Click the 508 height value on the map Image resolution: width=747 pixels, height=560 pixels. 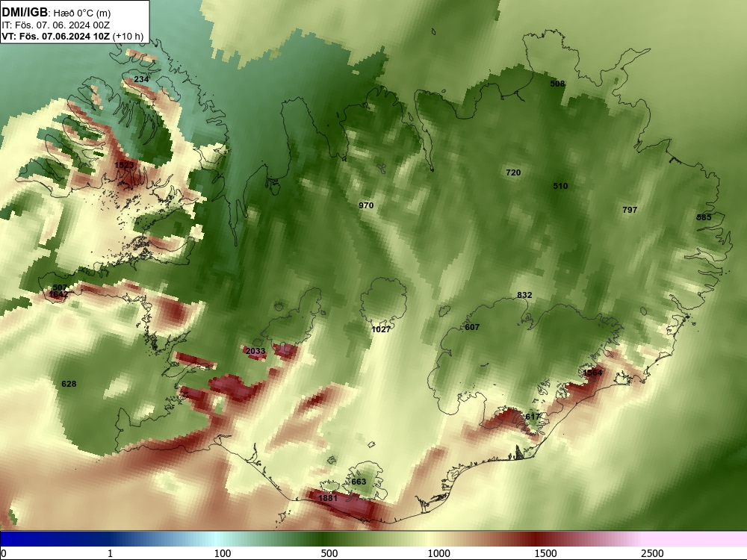pos(557,84)
